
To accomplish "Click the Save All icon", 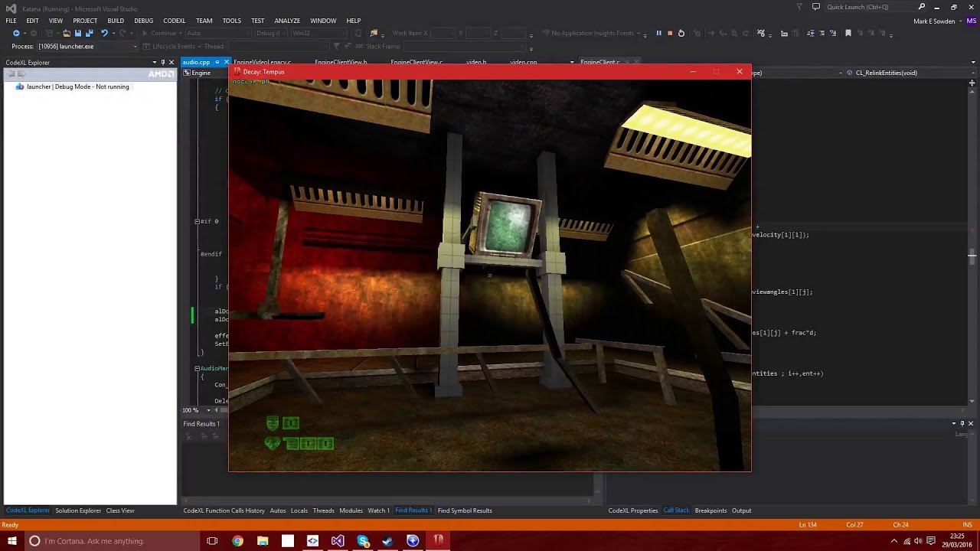I will (x=89, y=34).
